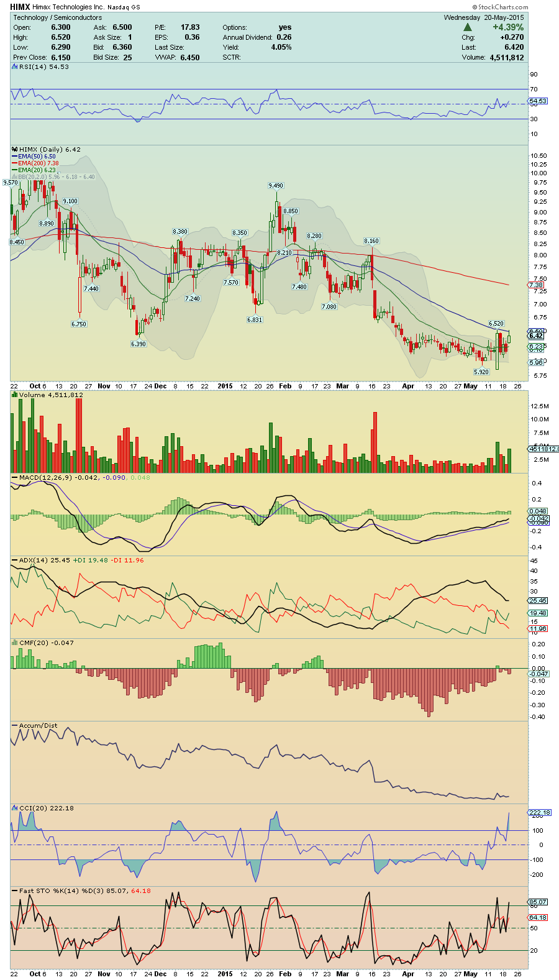Click the VWAP value 6.450
559x980 pixels.
point(190,57)
